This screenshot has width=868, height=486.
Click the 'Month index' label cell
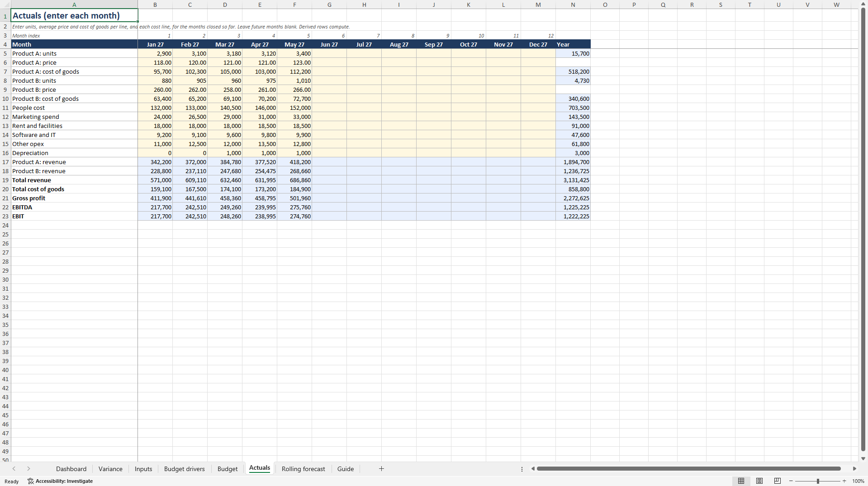[x=74, y=35]
